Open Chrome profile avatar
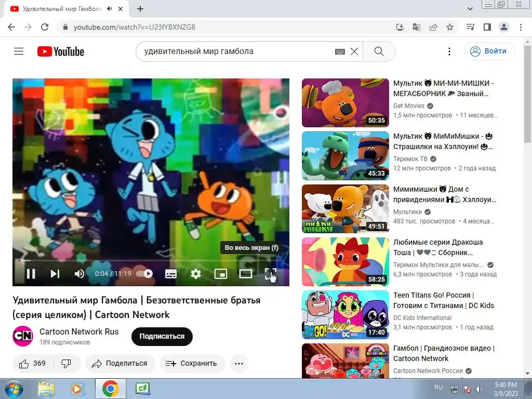The width and height of the screenshot is (532, 399). point(504,27)
